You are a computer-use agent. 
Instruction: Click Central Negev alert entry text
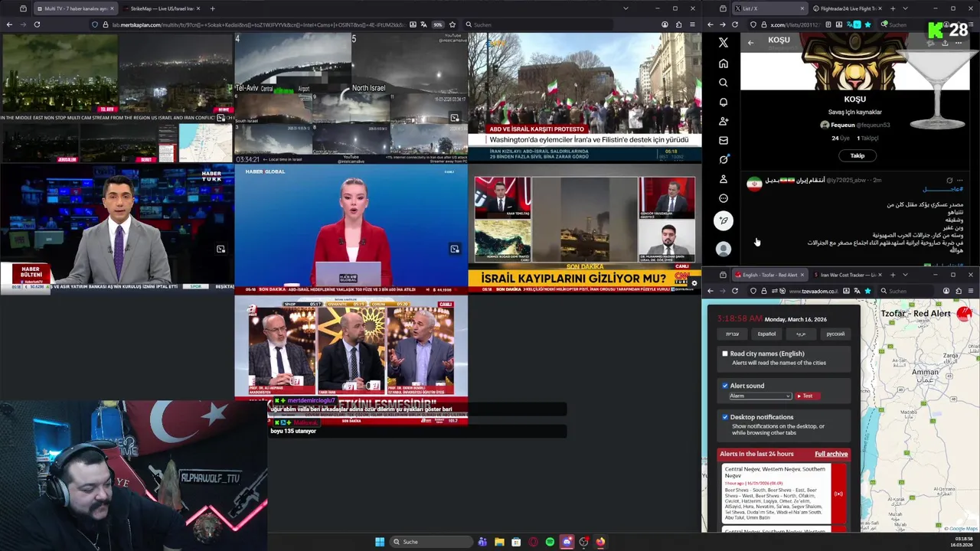coord(775,493)
